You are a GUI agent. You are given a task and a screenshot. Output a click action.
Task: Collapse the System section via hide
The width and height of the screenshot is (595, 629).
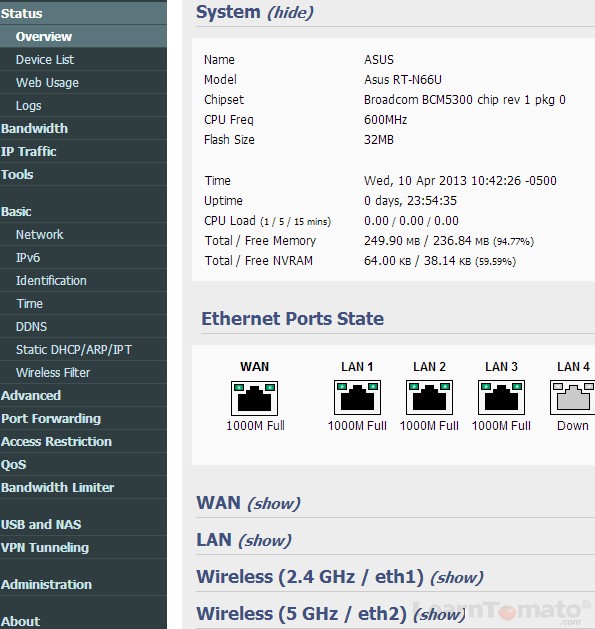290,12
